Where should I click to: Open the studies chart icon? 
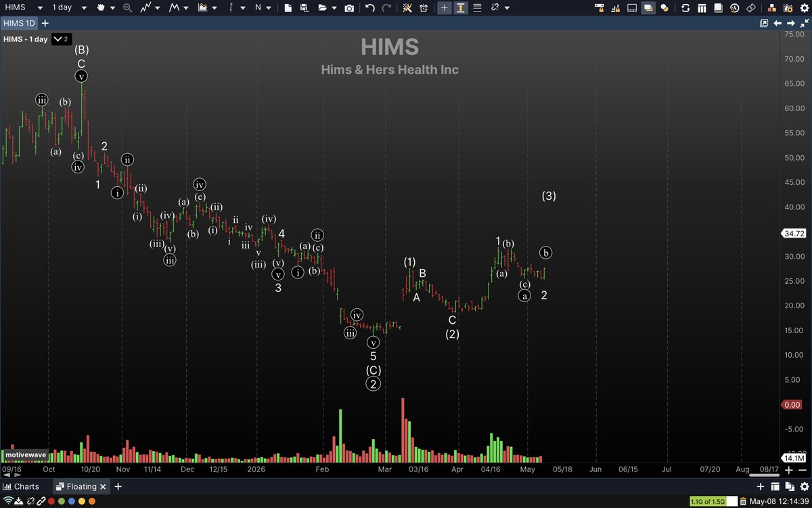pyautogui.click(x=202, y=7)
